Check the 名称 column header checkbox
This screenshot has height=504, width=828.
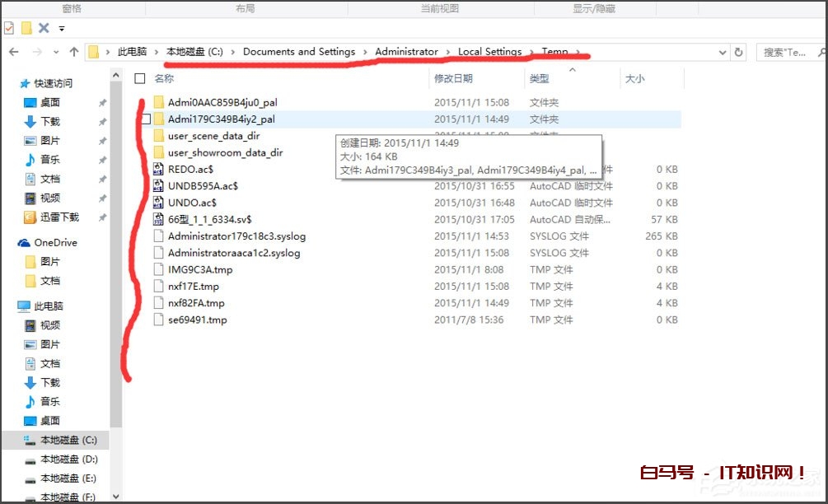[141, 77]
